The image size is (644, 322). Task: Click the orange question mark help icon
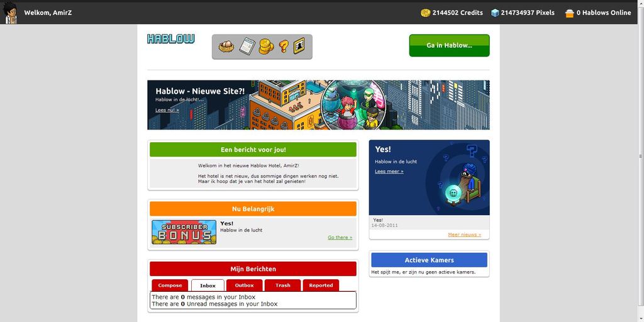tap(284, 46)
